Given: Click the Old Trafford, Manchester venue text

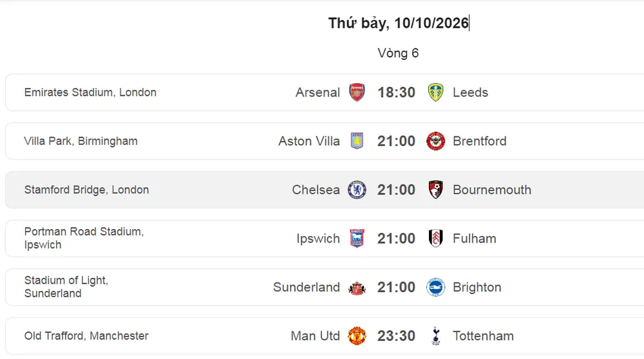Looking at the screenshot, I should click(x=86, y=336).
